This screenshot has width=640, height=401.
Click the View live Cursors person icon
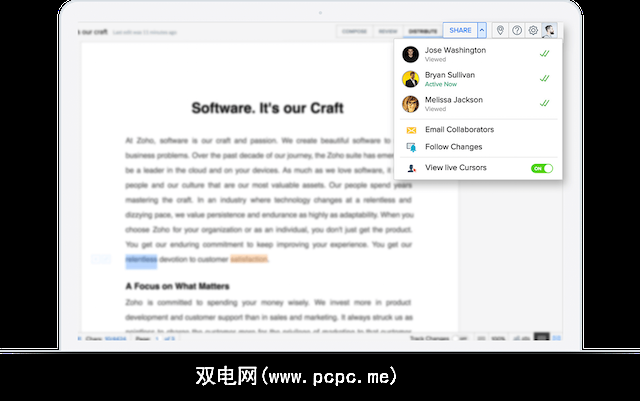pos(411,168)
